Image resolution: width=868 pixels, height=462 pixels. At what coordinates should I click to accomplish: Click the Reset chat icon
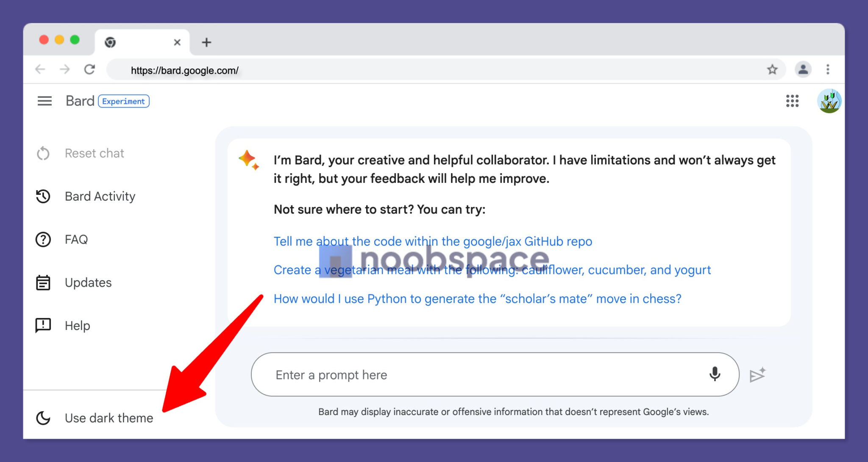click(x=43, y=153)
